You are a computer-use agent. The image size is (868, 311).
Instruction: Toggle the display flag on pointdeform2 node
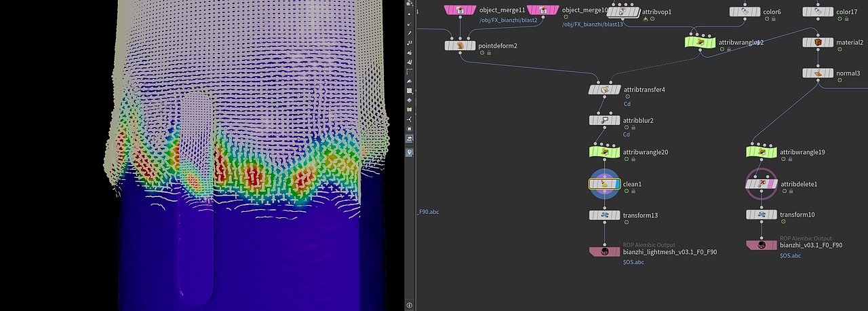(x=473, y=45)
